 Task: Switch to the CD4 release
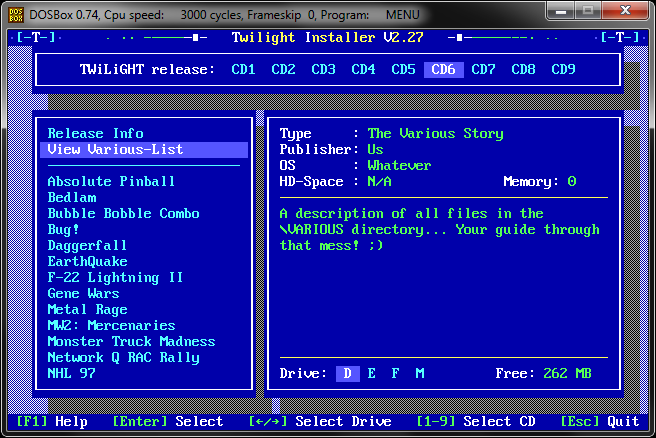coord(363,69)
